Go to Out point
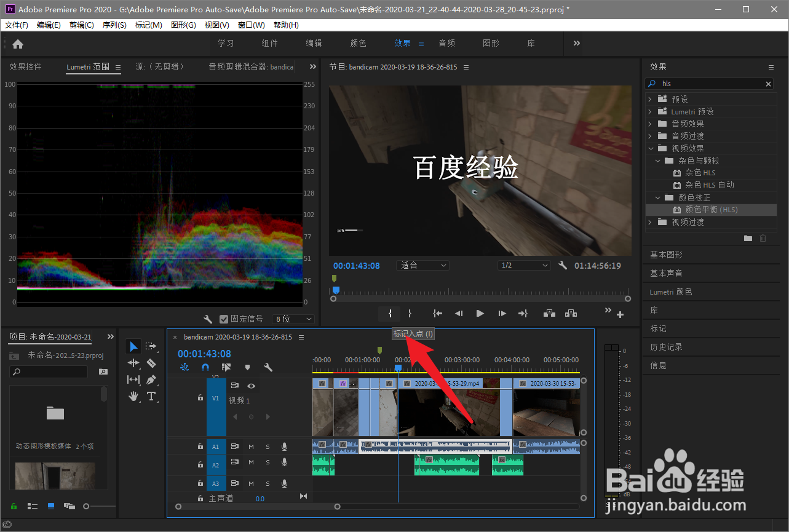Image resolution: width=789 pixels, height=532 pixels. pyautogui.click(x=523, y=313)
